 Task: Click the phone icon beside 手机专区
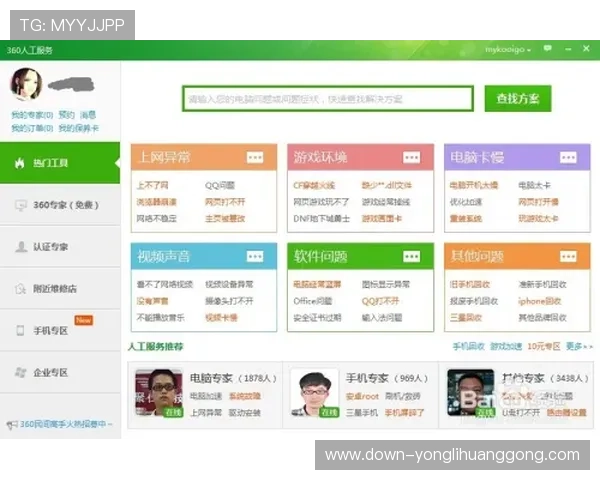pyautogui.click(x=20, y=330)
